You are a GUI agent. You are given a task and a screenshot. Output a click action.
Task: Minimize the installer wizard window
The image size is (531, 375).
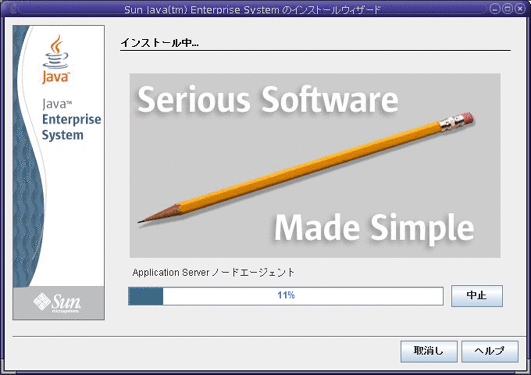495,9
